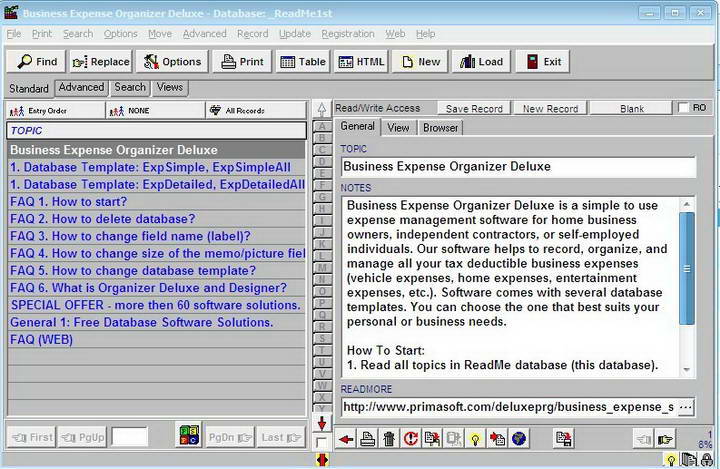Click the Print toolbar button

click(242, 62)
